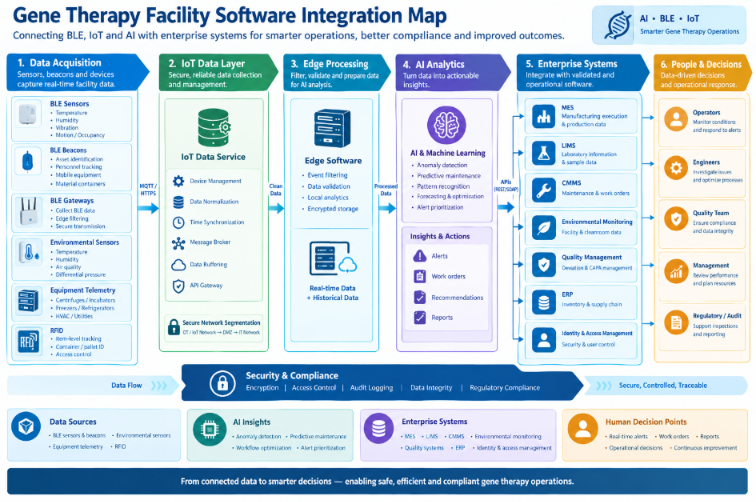Click the Real-time Data cloud storage icon
756x502 pixels.
tap(333, 259)
